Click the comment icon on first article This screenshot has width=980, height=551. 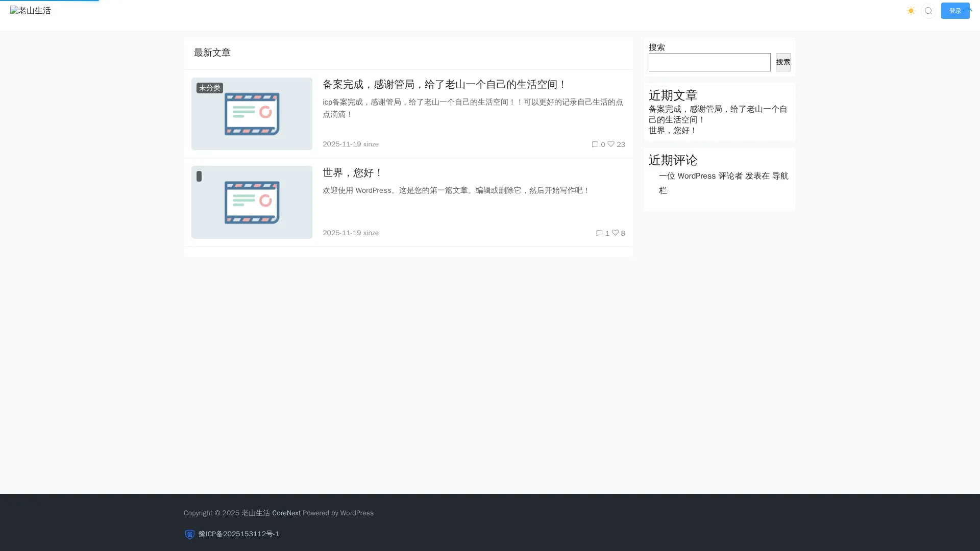(595, 144)
